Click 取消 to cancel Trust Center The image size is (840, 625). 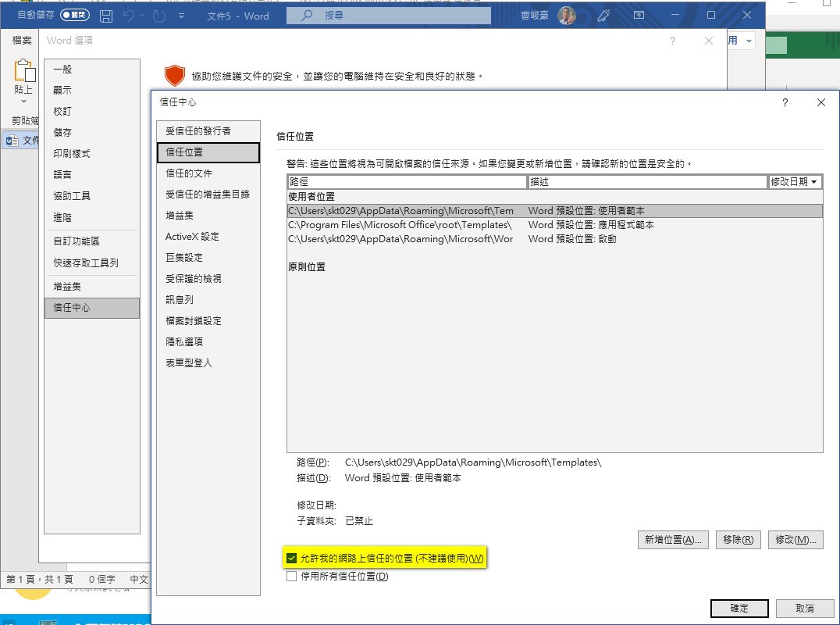tap(805, 609)
